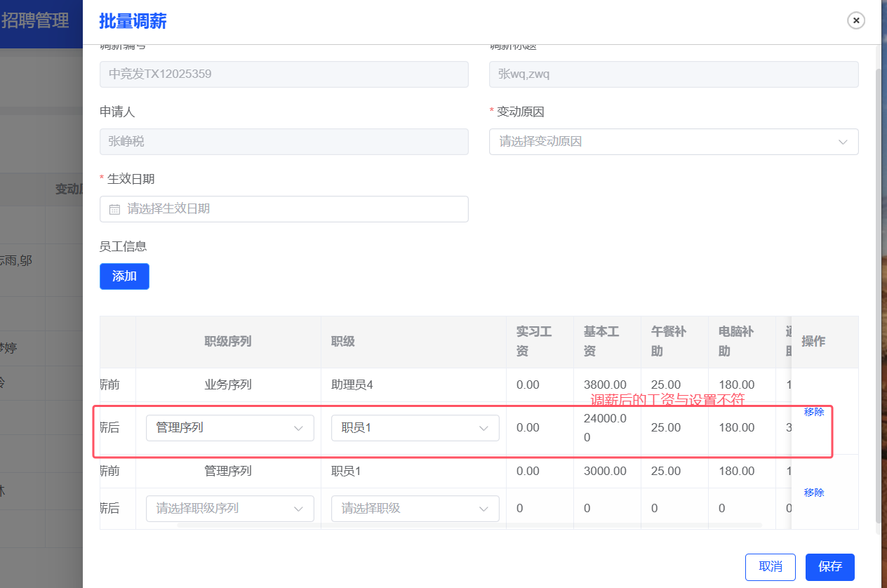Click the chevron arrow in 变动原因 selector
887x588 pixels.
click(x=843, y=142)
